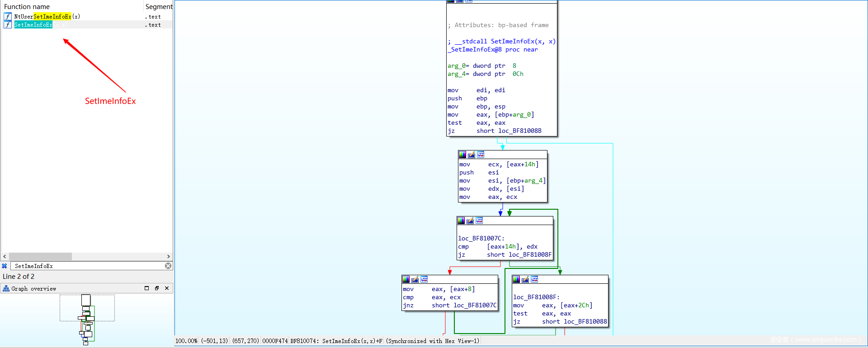Click the color icon in the 'mov eax, [eax+8]' block
This screenshot has width=868, height=348.
pos(406,279)
